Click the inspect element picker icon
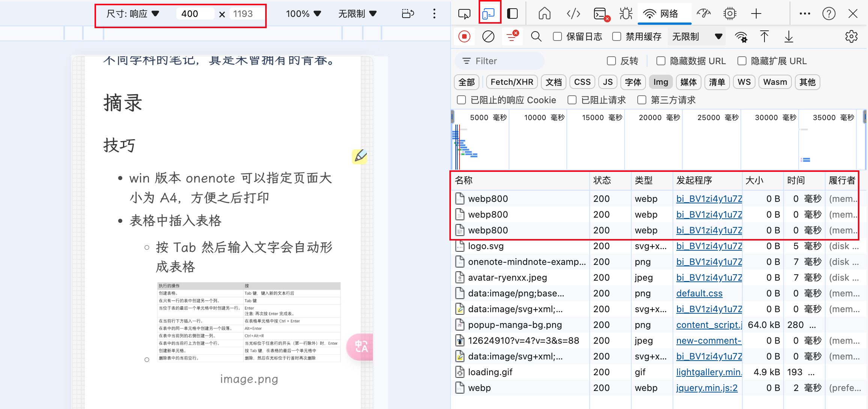Image resolution: width=868 pixels, height=409 pixels. pyautogui.click(x=464, y=14)
